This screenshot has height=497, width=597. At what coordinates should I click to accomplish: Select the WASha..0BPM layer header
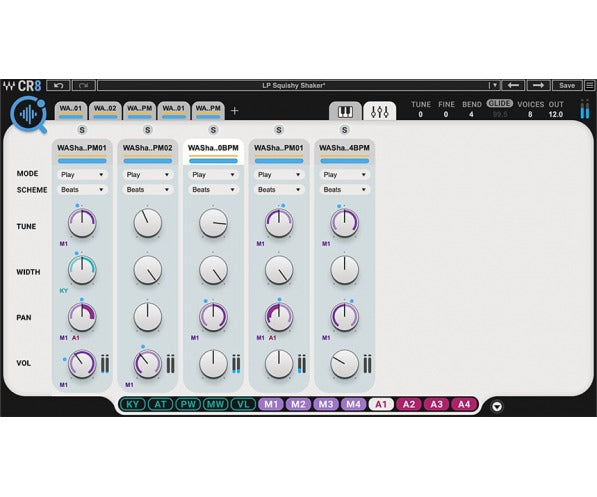[213, 152]
